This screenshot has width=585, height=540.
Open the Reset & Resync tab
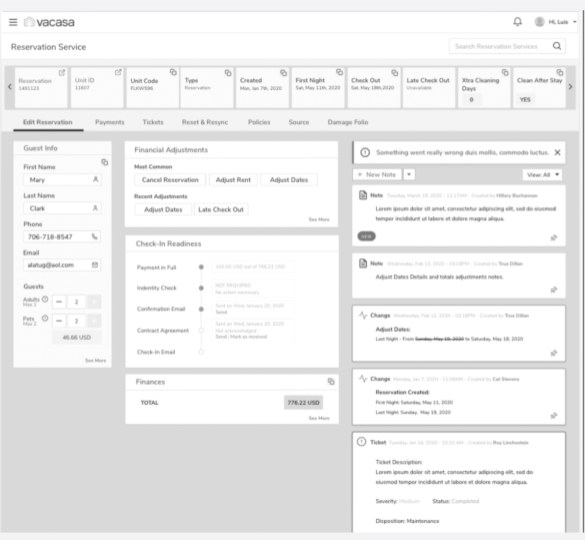(205, 122)
